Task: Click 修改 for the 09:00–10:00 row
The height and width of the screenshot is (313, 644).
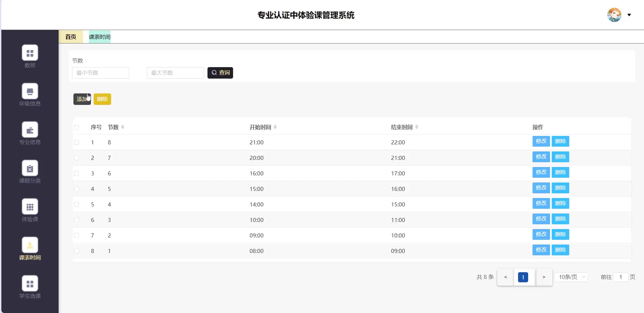Action: click(541, 234)
